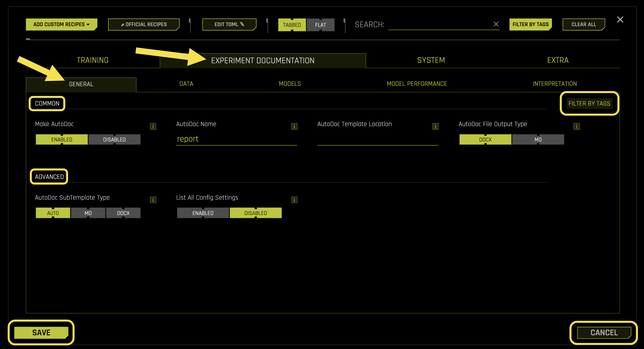Disable the Make AutoDoc setting
Screen dimensions: 644x349
point(114,139)
